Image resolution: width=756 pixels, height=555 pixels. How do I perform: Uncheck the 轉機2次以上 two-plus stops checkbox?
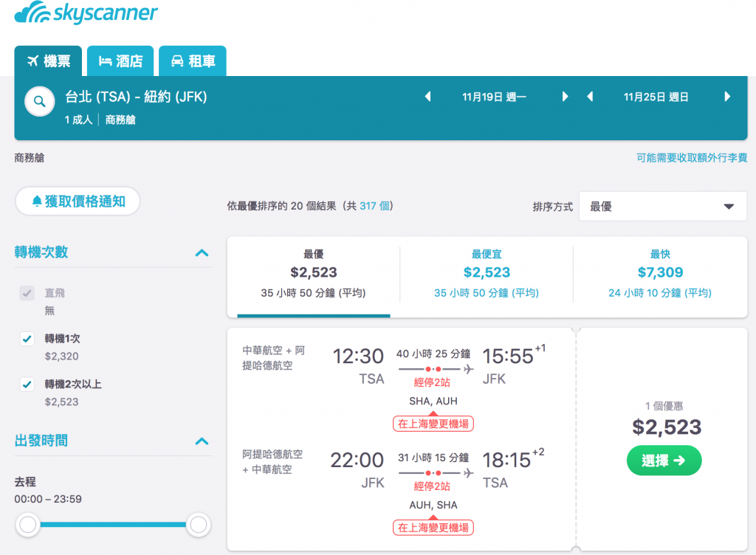click(27, 384)
